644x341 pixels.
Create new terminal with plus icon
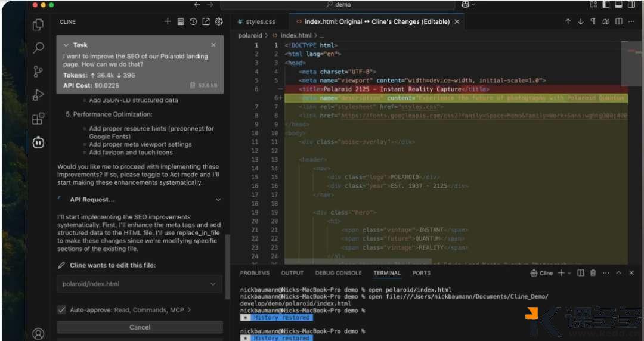click(x=561, y=273)
